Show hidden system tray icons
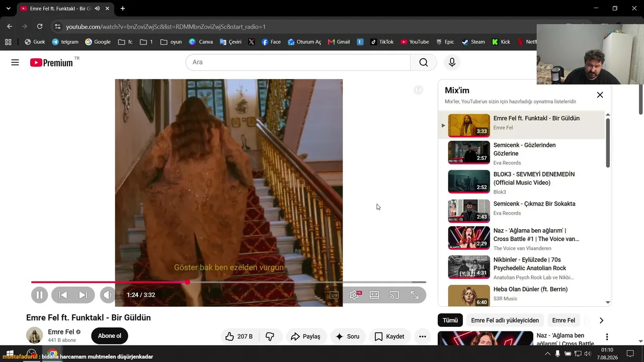644x362 pixels. [x=547, y=353]
